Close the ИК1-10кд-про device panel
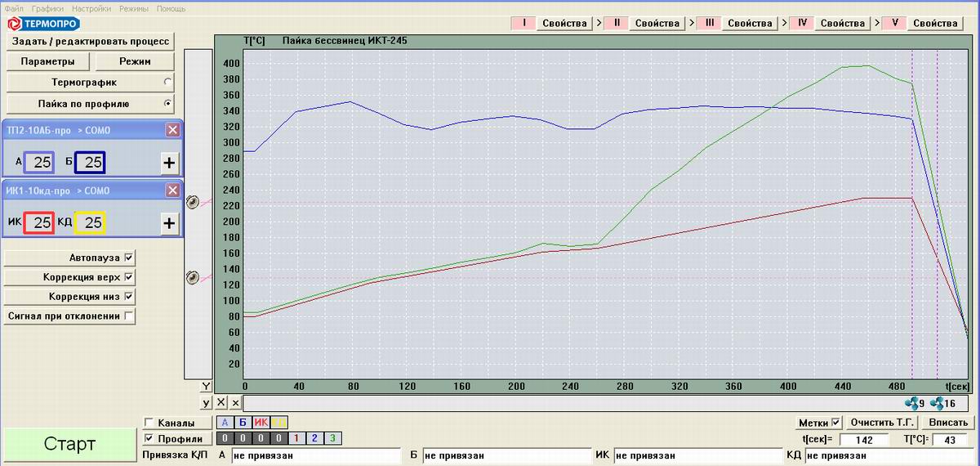 172,190
